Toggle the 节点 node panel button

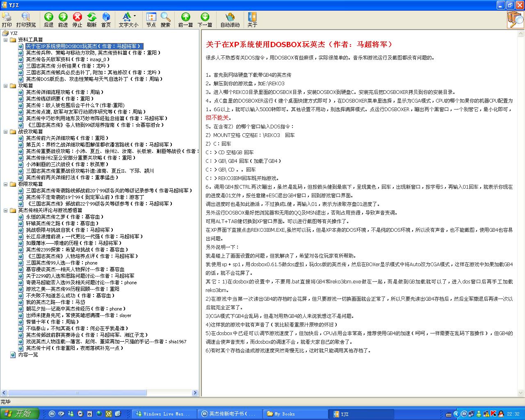click(151, 19)
